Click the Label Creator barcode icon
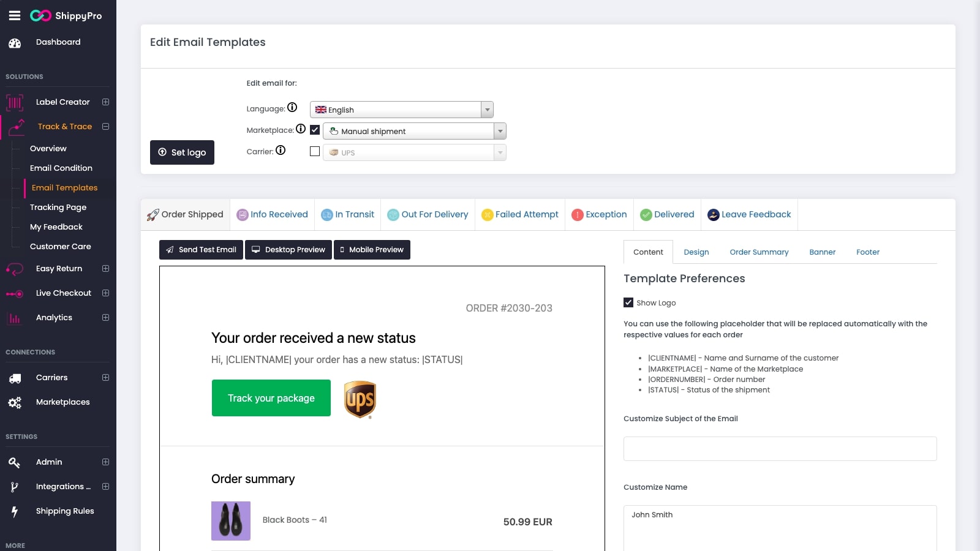 [15, 102]
